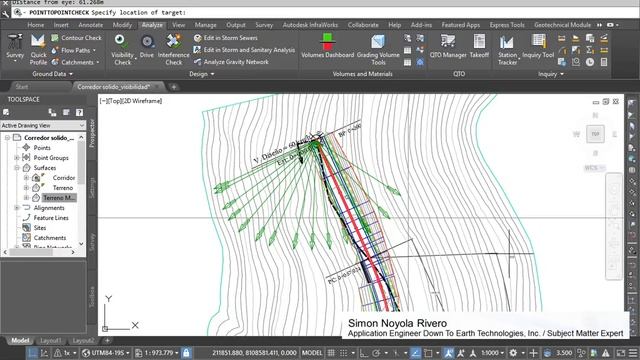Click the calculator icon in Inquiry panel
This screenshot has width=640, height=360.
[x=604, y=62]
